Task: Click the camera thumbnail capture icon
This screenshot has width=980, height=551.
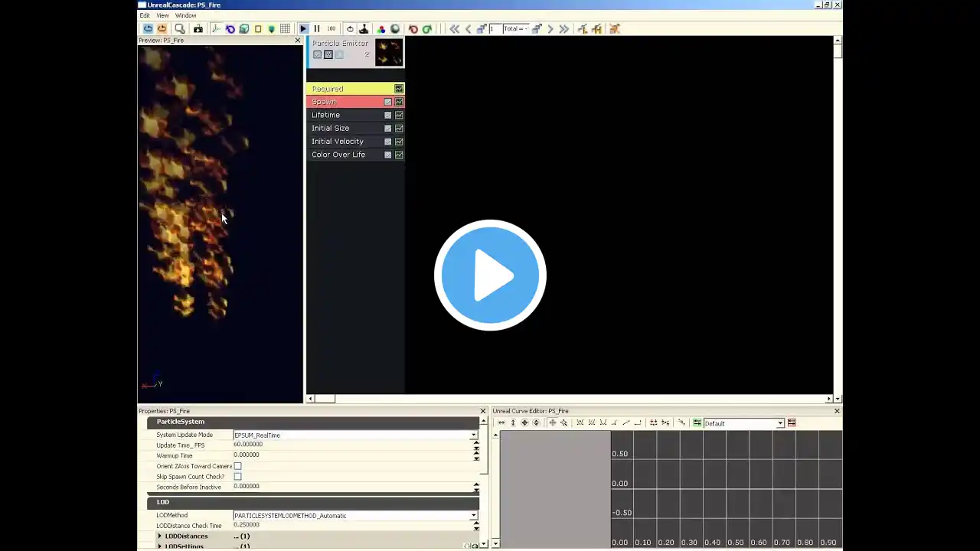Action: [198, 29]
